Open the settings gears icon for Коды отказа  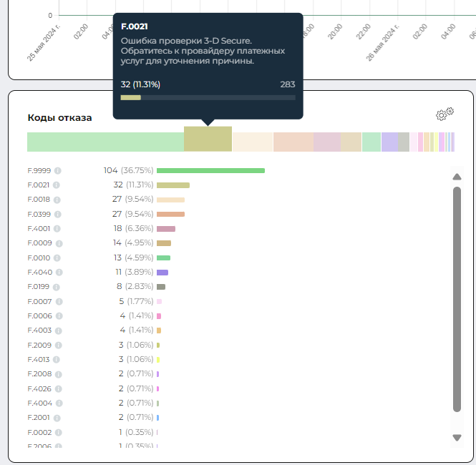click(x=445, y=114)
